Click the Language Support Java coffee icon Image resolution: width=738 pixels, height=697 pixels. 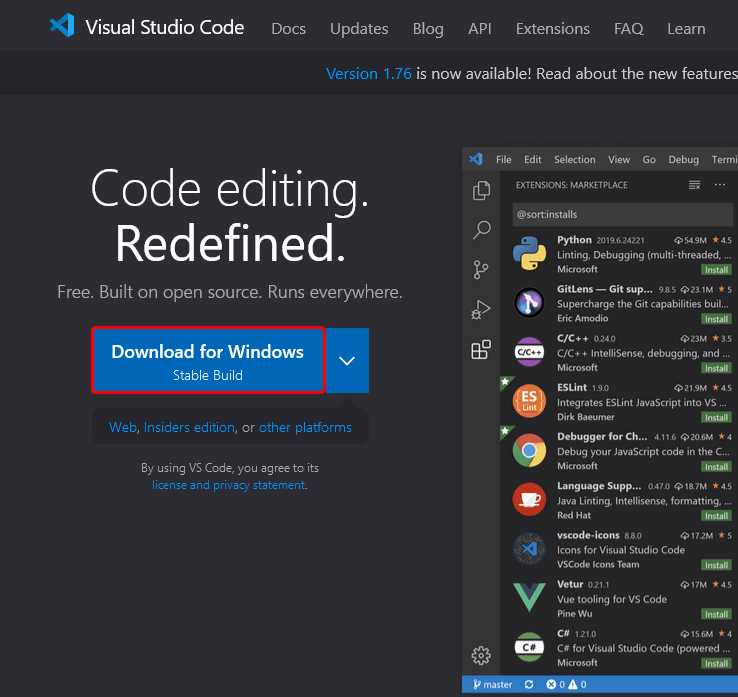tap(529, 499)
